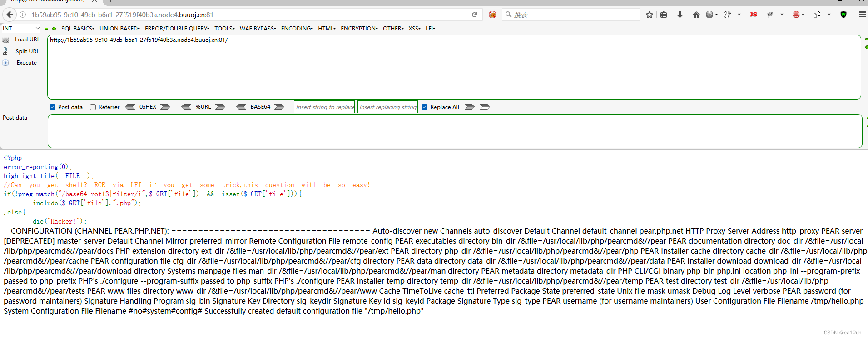Click the green minus HackBar icon
This screenshot has height=339, width=868.
pos(46,29)
